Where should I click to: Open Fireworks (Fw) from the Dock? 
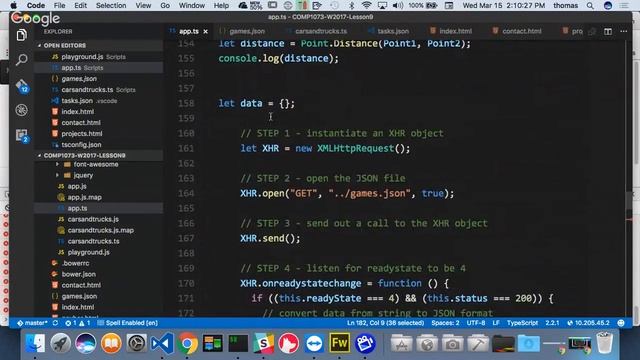pos(339,343)
